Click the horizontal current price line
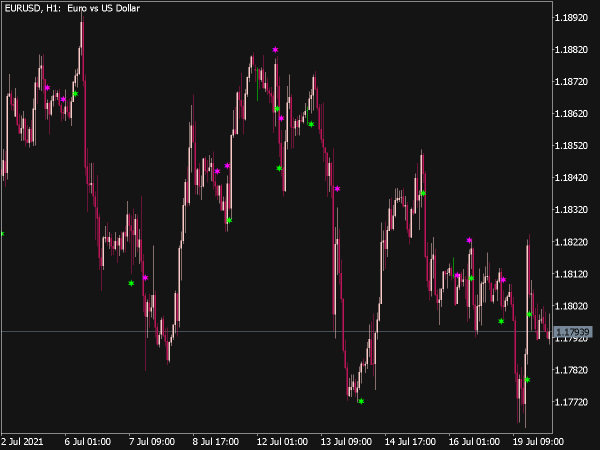 pyautogui.click(x=276, y=331)
